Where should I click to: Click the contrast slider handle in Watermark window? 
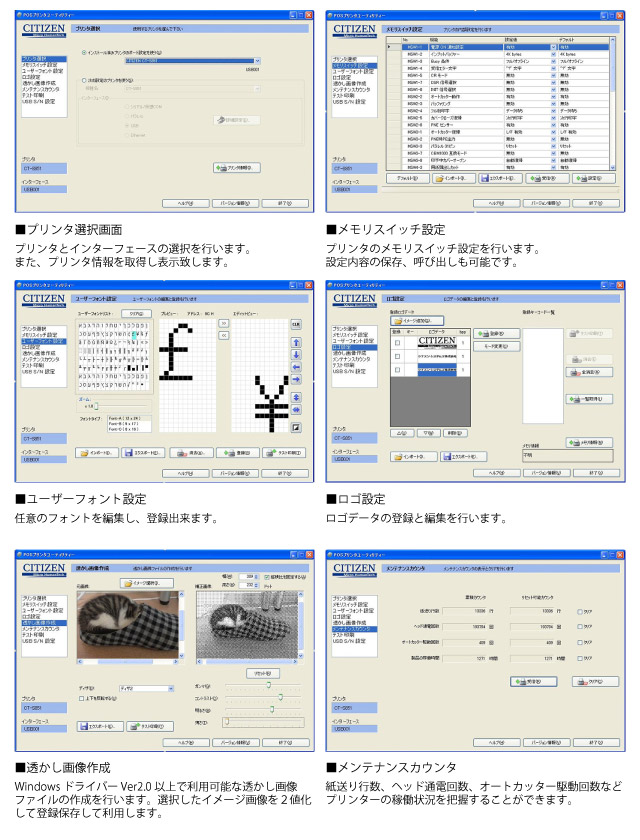click(x=280, y=697)
